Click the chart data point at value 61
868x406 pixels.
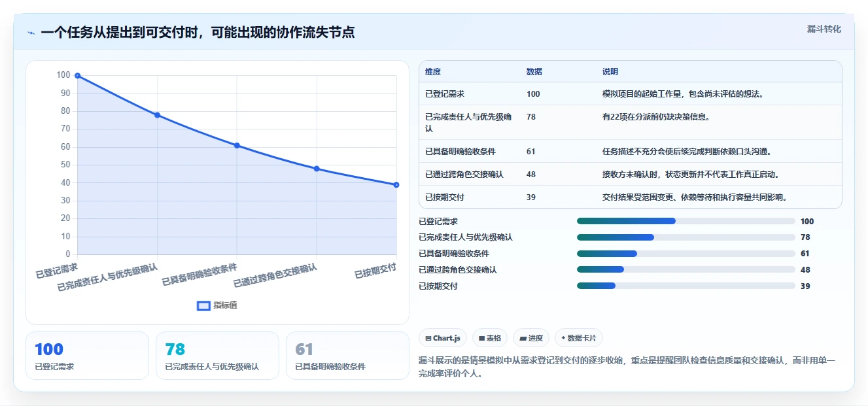[237, 145]
